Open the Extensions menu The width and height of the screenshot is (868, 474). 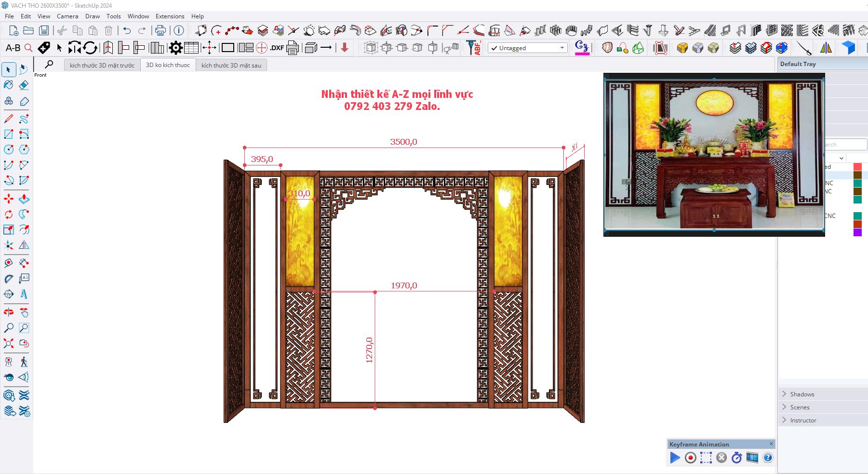pyautogui.click(x=170, y=16)
